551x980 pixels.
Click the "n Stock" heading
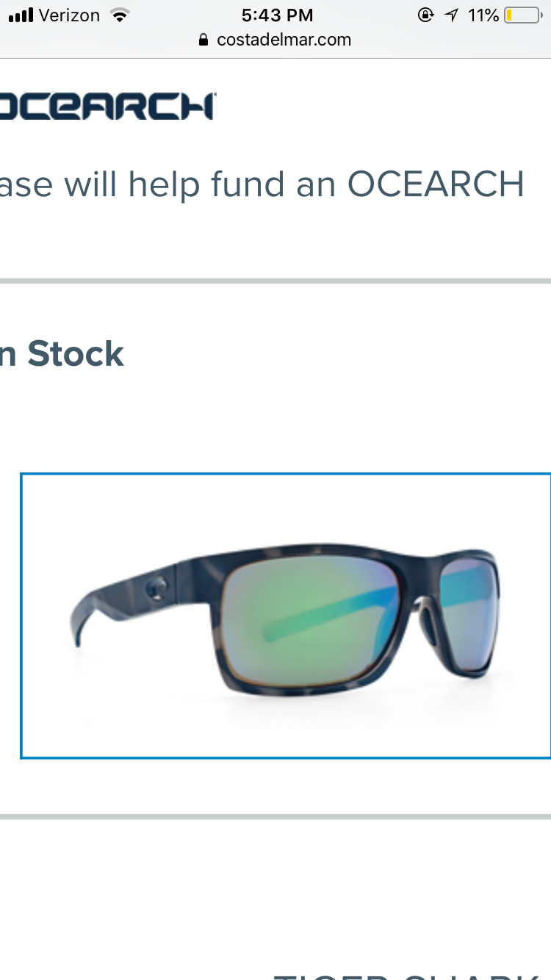(x=62, y=354)
